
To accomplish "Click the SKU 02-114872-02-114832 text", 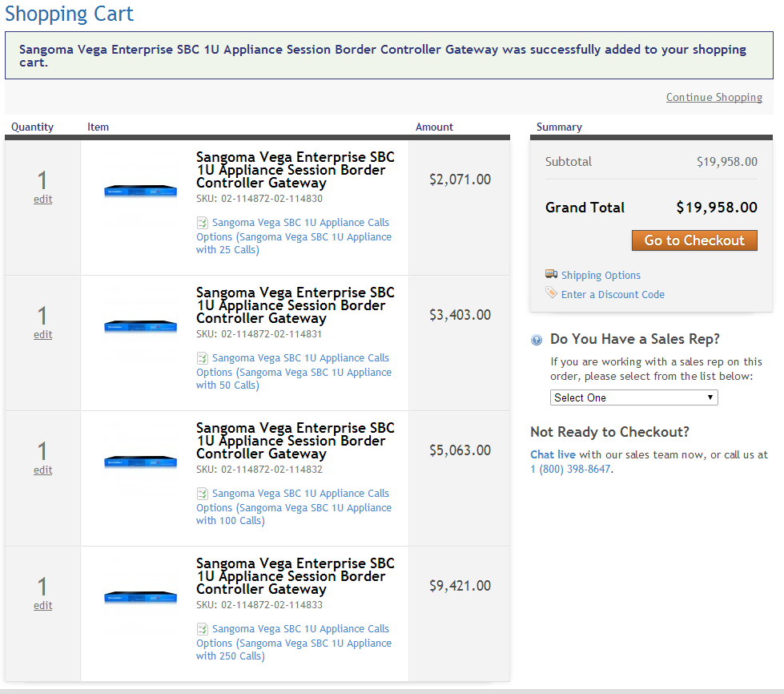I will point(259,470).
